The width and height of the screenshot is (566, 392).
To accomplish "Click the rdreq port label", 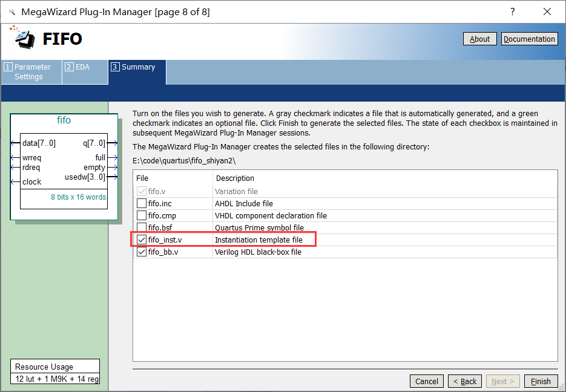I will 31,168.
